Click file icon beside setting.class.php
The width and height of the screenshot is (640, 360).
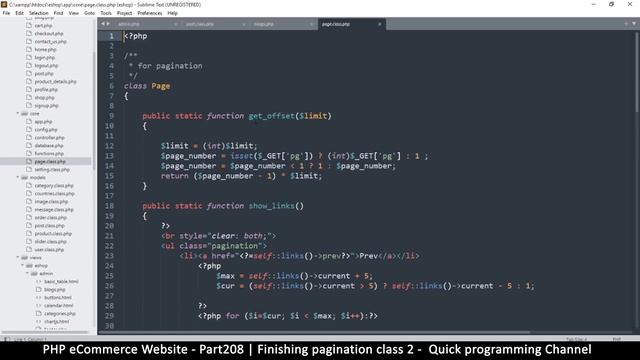click(29, 169)
